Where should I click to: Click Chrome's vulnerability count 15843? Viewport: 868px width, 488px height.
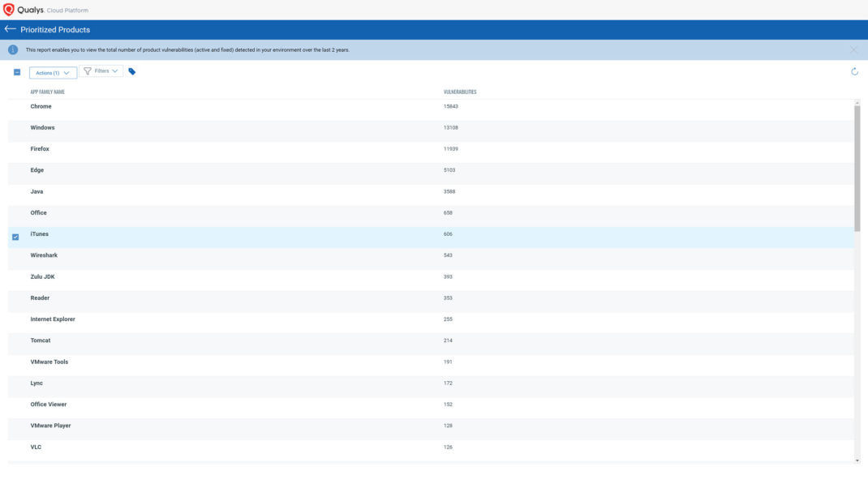[x=450, y=106]
